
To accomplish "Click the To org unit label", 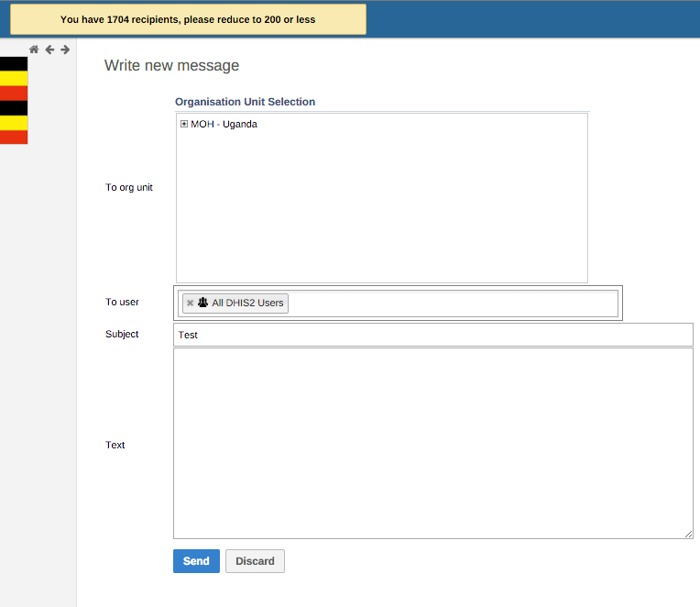I will tap(129, 188).
